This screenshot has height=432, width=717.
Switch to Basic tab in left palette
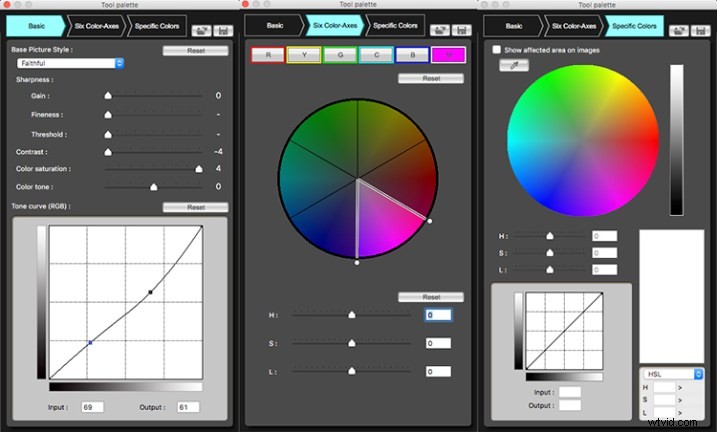36,26
